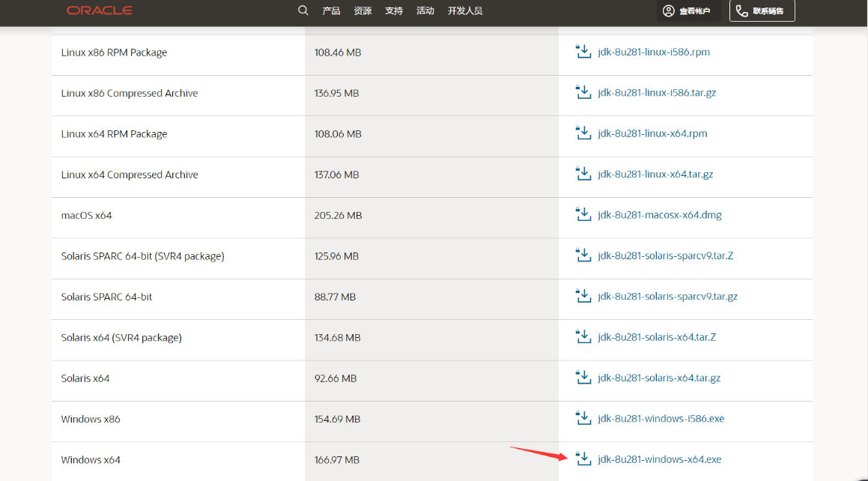868x481 pixels.
Task: Click the user account avatar icon
Action: (669, 10)
